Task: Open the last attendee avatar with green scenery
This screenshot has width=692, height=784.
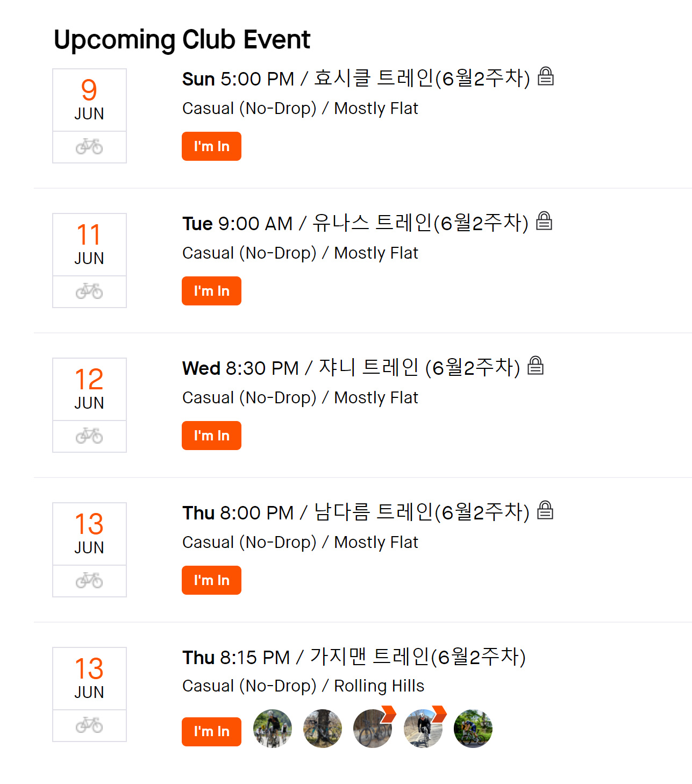Action: pyautogui.click(x=473, y=729)
